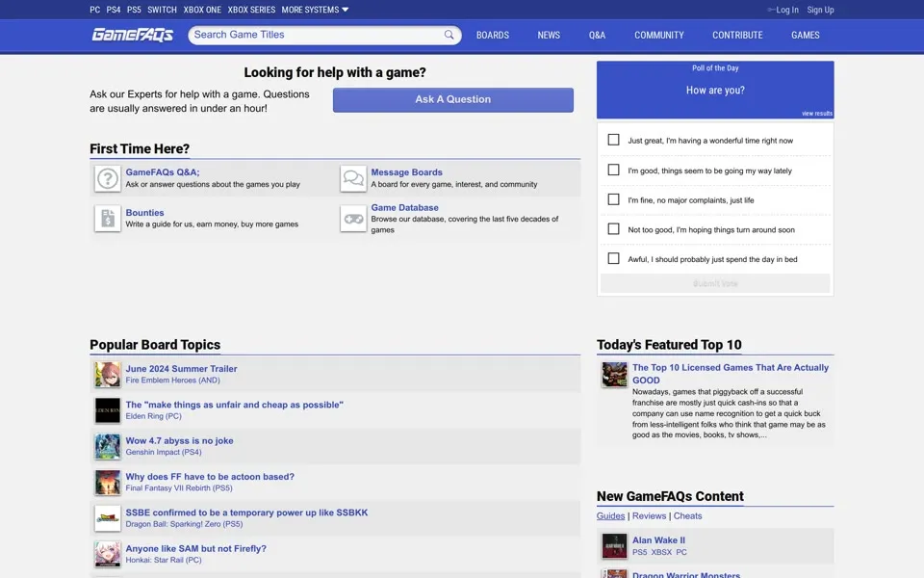Click 'Elden Ring (PC)' board text
The width and height of the screenshot is (924, 578).
153,416
